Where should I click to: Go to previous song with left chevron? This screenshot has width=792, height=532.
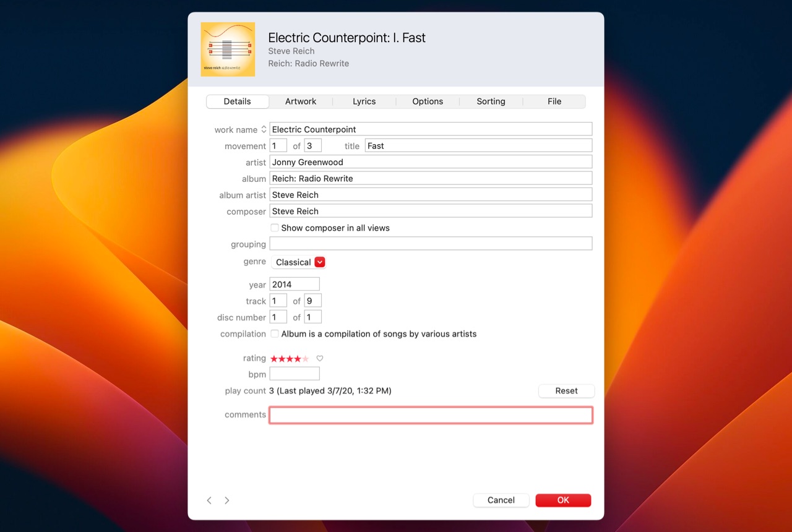[x=209, y=500]
